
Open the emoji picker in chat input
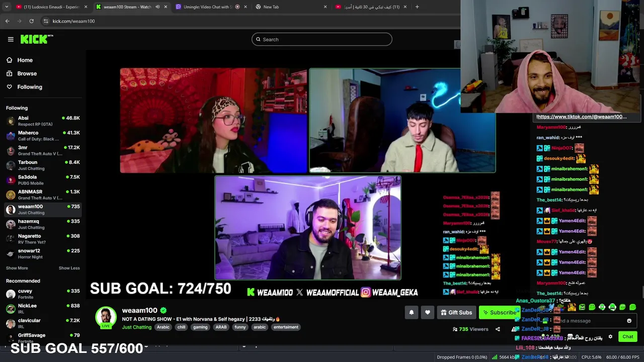click(629, 321)
